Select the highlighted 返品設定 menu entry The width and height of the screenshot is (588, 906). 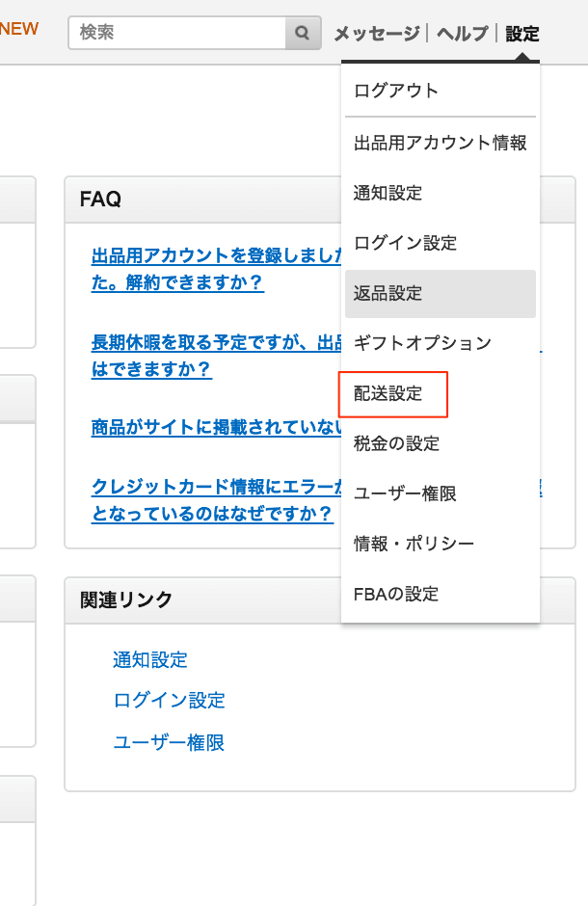[388, 293]
